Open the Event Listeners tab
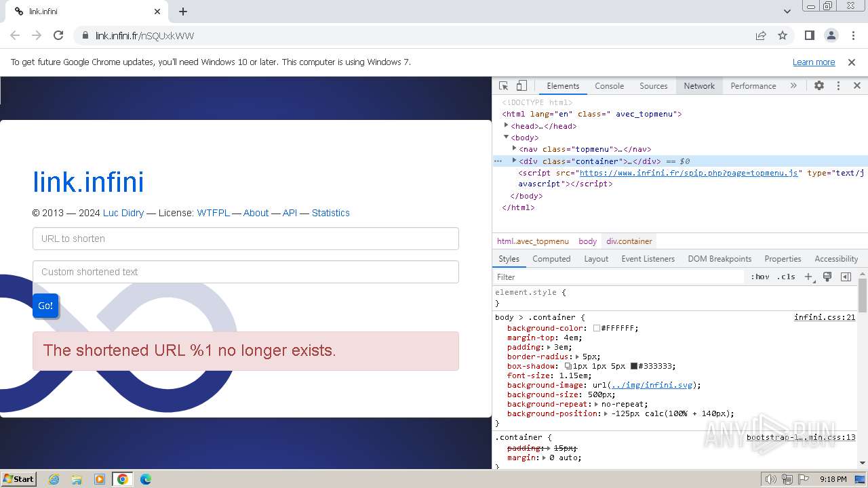 pyautogui.click(x=648, y=259)
